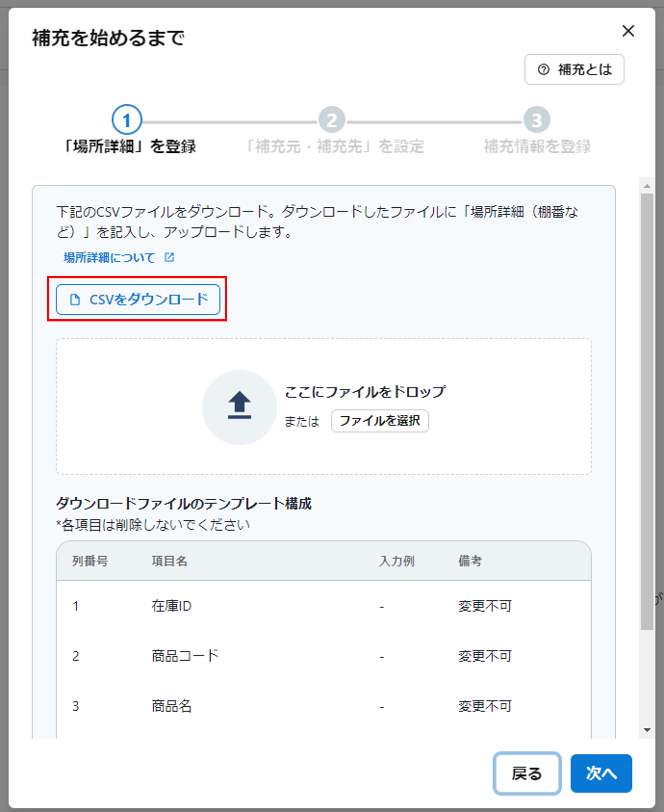This screenshot has height=812, width=664.
Task: Click the 入力例 column header
Action: click(x=397, y=561)
